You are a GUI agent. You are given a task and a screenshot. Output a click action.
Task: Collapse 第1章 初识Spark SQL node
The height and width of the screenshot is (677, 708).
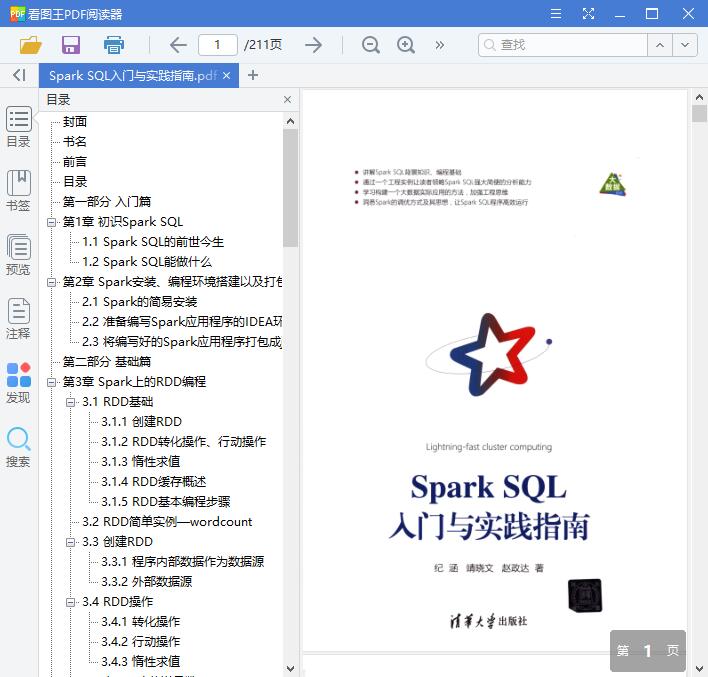(x=51, y=222)
